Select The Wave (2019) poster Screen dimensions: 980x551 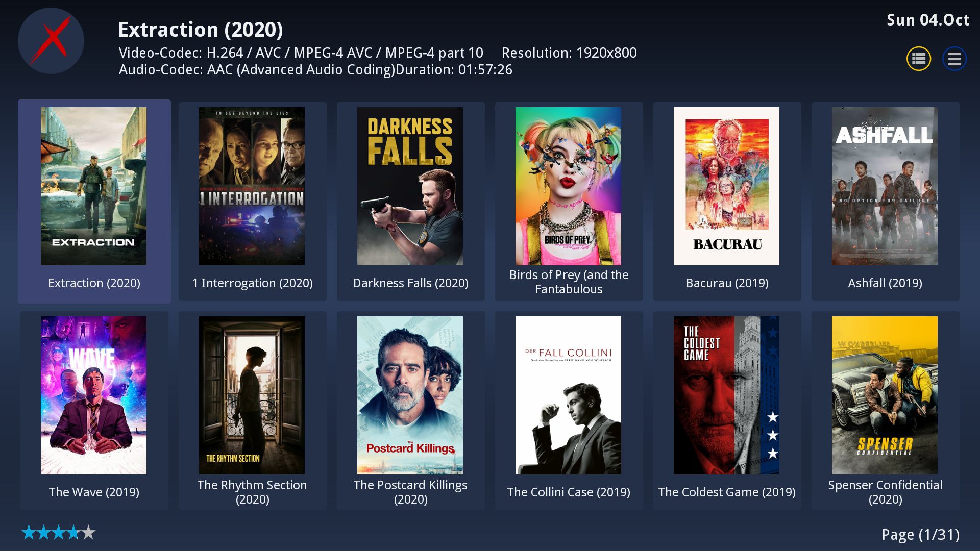(x=93, y=395)
